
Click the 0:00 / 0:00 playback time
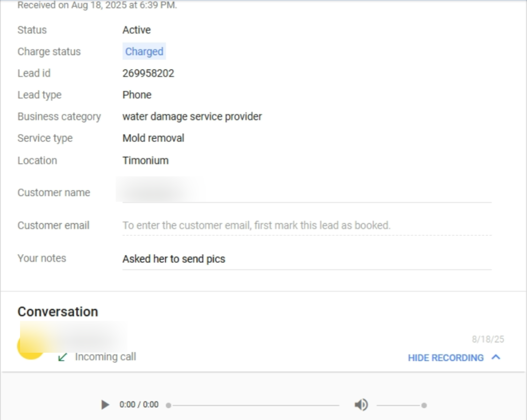(x=139, y=405)
